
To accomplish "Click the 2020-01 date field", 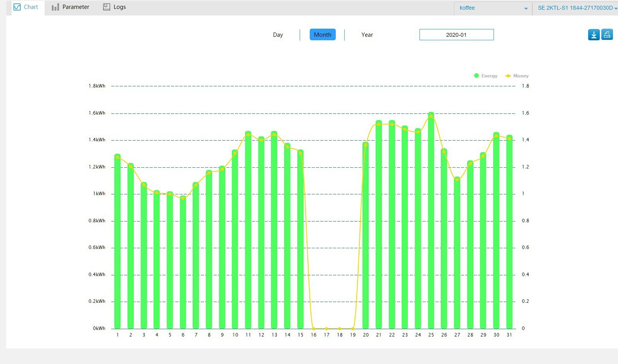I will pyautogui.click(x=456, y=35).
